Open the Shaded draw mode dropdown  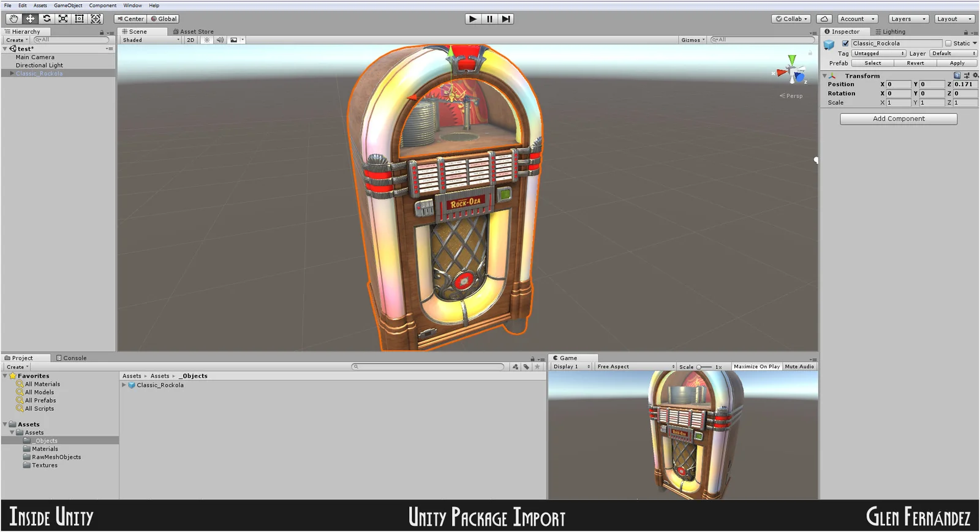coord(151,40)
